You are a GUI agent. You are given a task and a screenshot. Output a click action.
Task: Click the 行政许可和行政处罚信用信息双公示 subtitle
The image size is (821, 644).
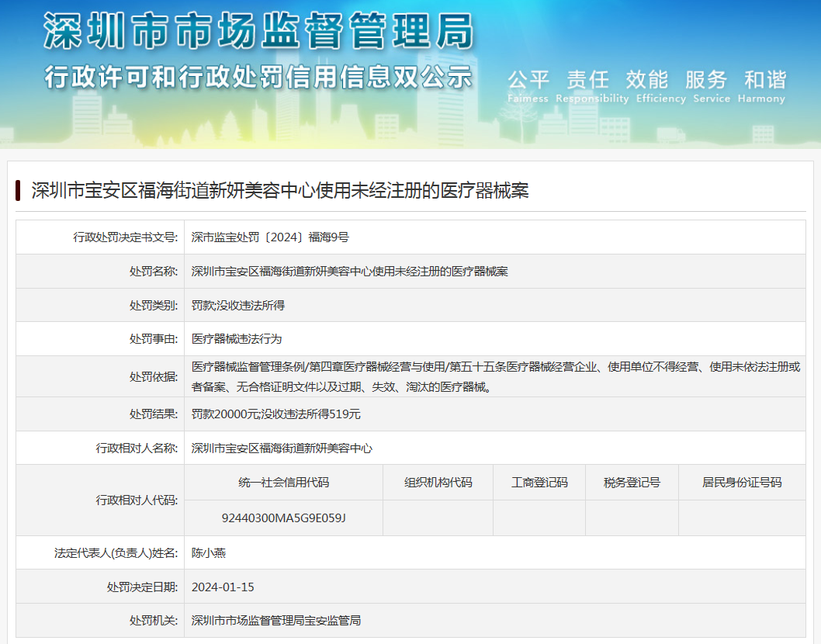(258, 78)
